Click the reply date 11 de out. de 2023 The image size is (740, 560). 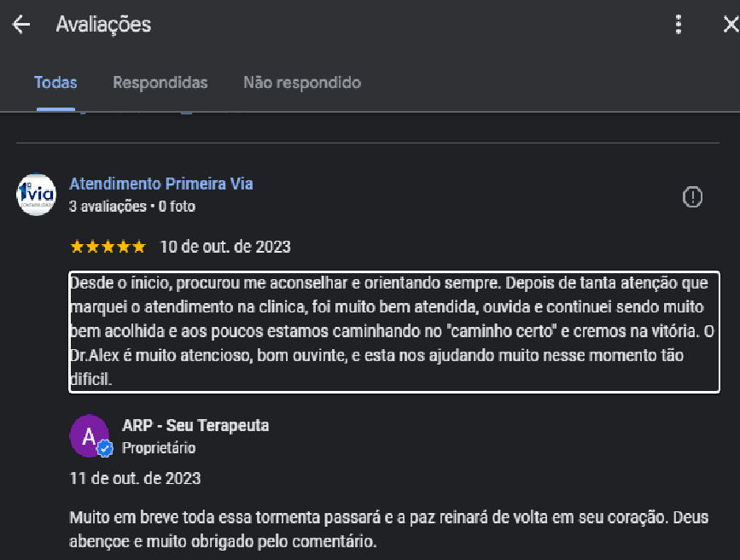[135, 478]
